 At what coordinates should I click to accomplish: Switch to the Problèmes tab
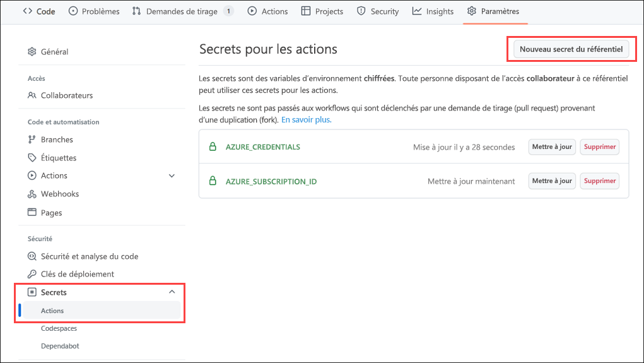94,11
